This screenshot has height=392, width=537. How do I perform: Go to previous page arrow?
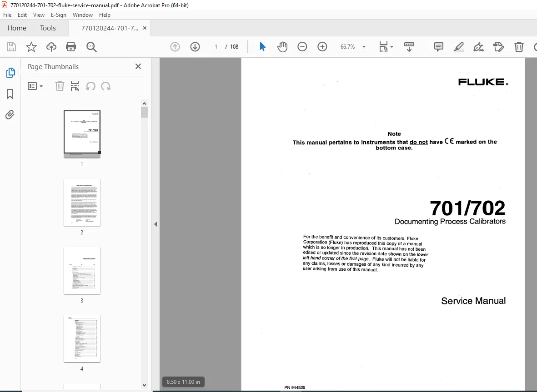click(x=175, y=47)
